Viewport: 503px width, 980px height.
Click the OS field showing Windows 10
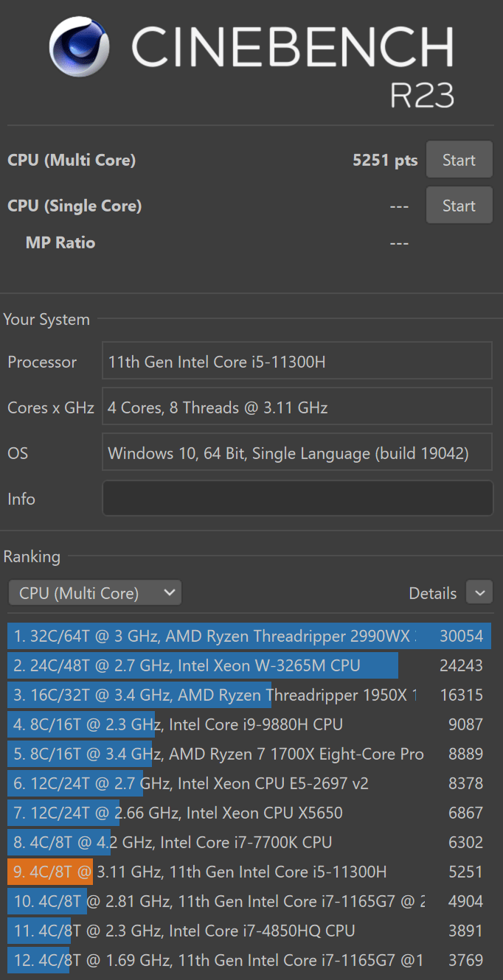[297, 453]
